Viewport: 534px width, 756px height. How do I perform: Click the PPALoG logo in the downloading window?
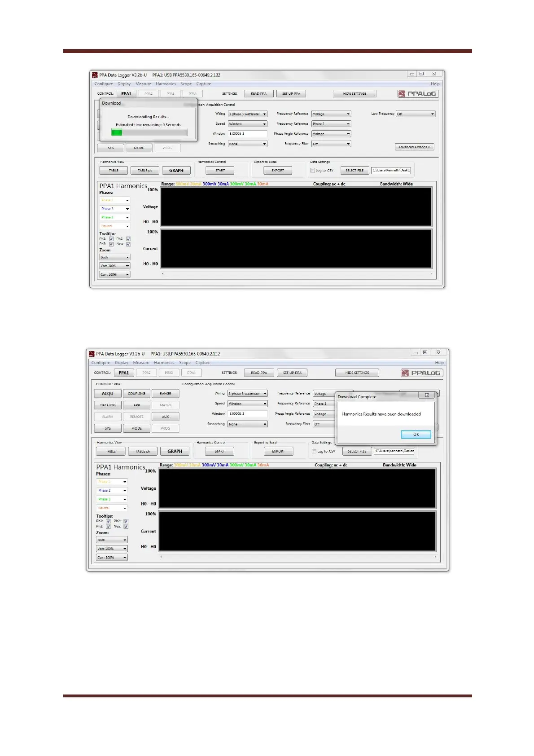pyautogui.click(x=418, y=94)
